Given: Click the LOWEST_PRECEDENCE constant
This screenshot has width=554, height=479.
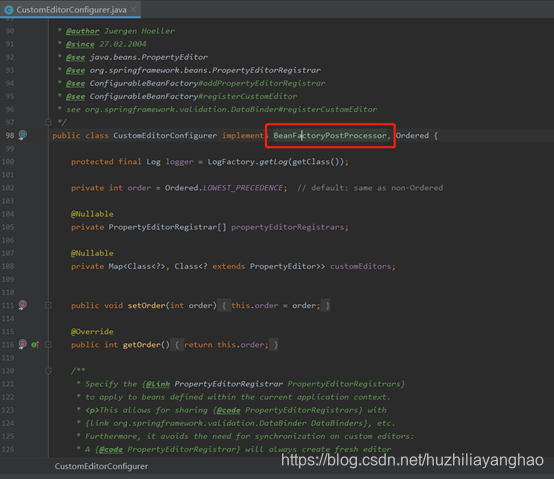Looking at the screenshot, I should click(x=243, y=188).
